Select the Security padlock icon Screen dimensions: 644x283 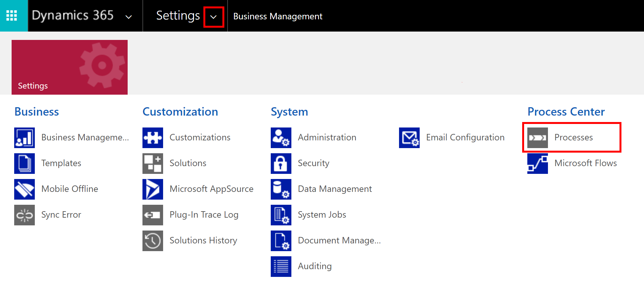281,163
